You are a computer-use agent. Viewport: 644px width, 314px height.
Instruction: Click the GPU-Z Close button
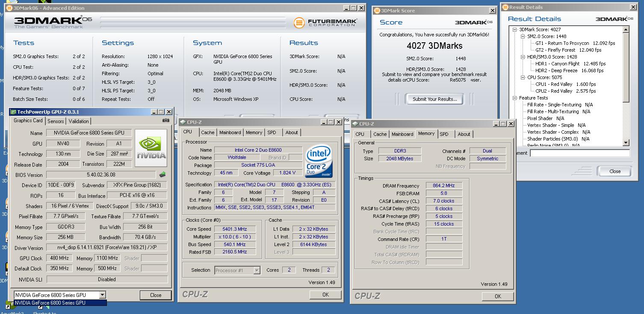click(156, 295)
